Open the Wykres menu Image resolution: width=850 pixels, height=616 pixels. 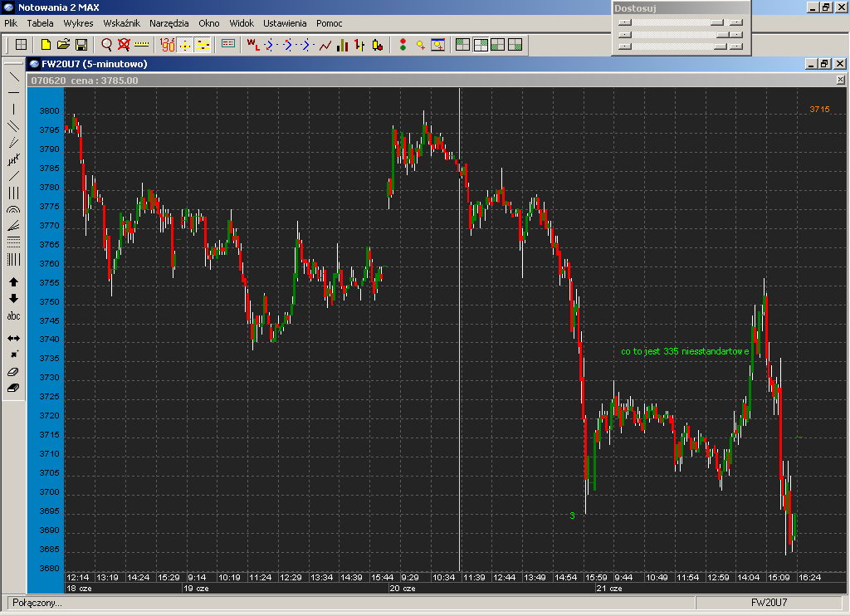coord(78,23)
